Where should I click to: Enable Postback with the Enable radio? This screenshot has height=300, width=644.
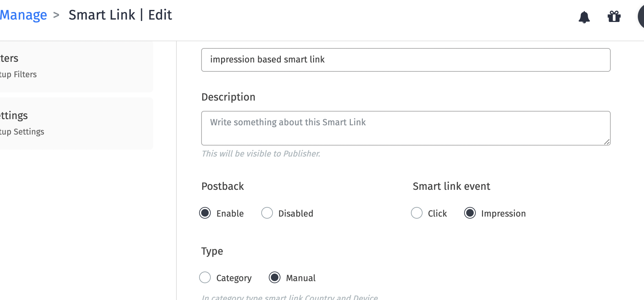click(205, 213)
